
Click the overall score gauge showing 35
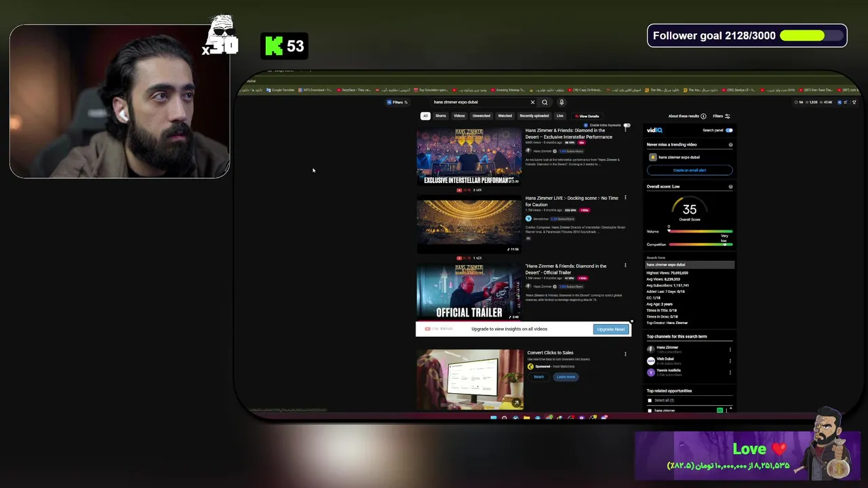(x=690, y=209)
